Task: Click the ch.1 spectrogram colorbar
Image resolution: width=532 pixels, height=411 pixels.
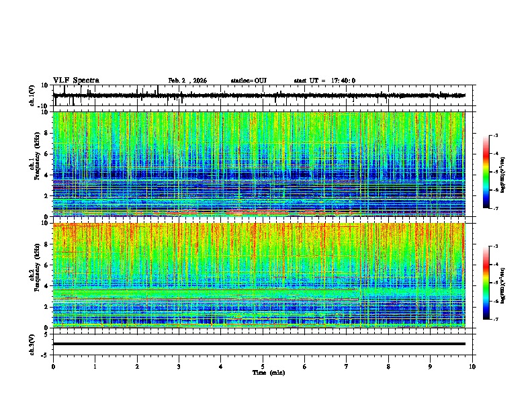Action: [486, 172]
